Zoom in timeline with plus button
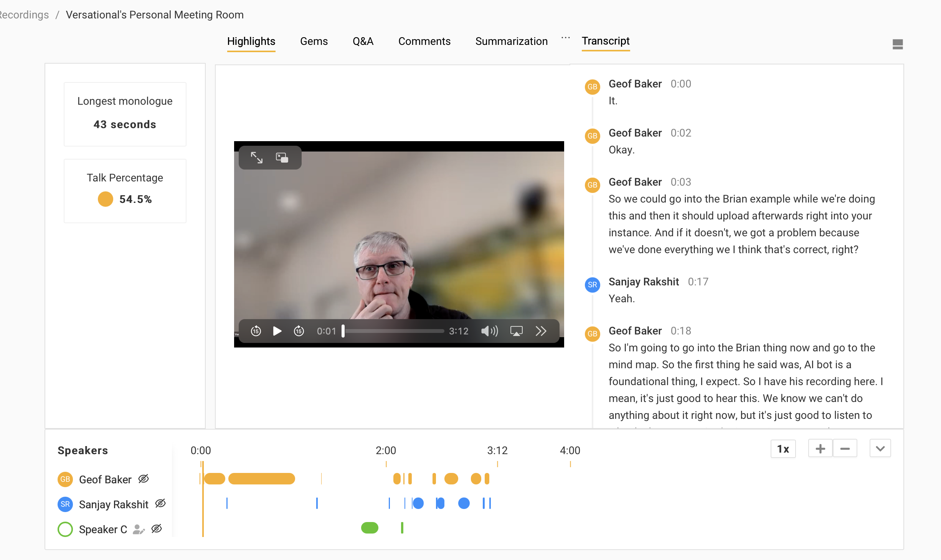The height and width of the screenshot is (560, 941). [820, 449]
